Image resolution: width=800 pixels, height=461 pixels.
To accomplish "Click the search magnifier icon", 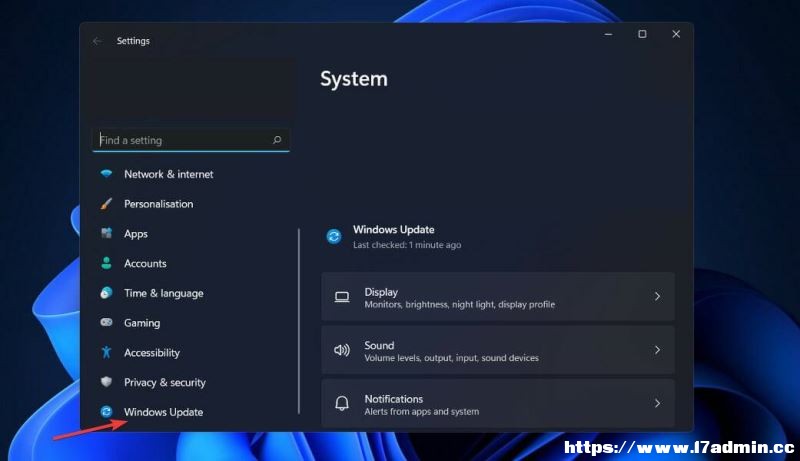I will (277, 140).
